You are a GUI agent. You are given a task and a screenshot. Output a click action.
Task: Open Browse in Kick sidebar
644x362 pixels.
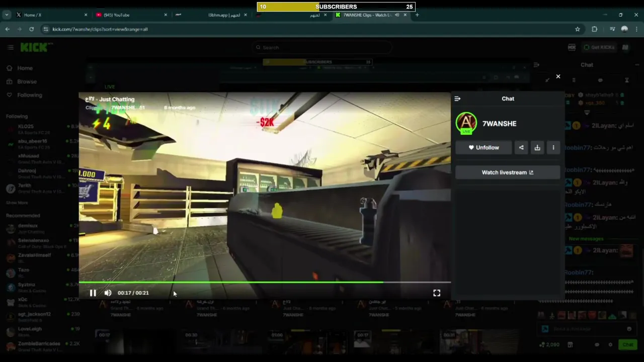[27, 81]
